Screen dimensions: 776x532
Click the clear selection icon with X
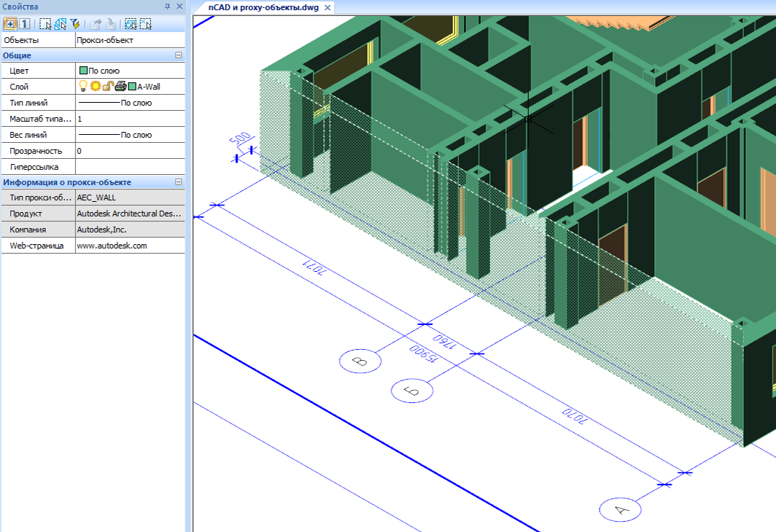[x=146, y=23]
